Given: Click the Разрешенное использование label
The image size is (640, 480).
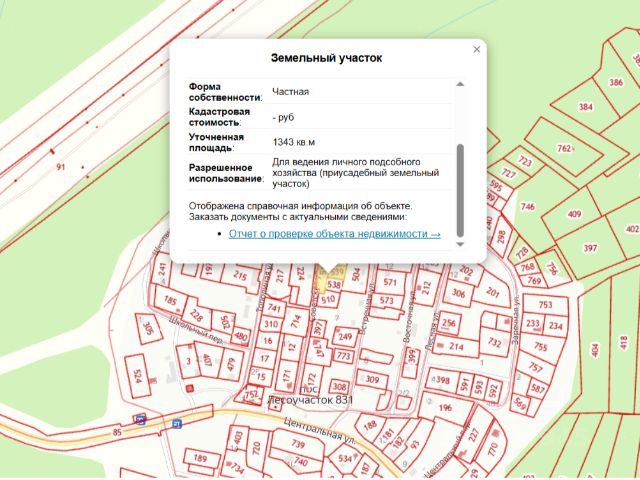Looking at the screenshot, I should pyautogui.click(x=226, y=173).
